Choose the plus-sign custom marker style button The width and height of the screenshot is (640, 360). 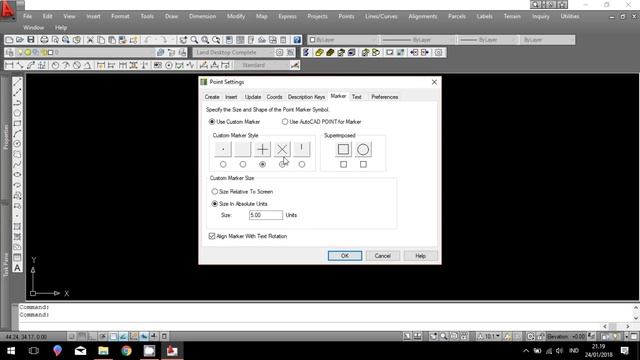262,149
